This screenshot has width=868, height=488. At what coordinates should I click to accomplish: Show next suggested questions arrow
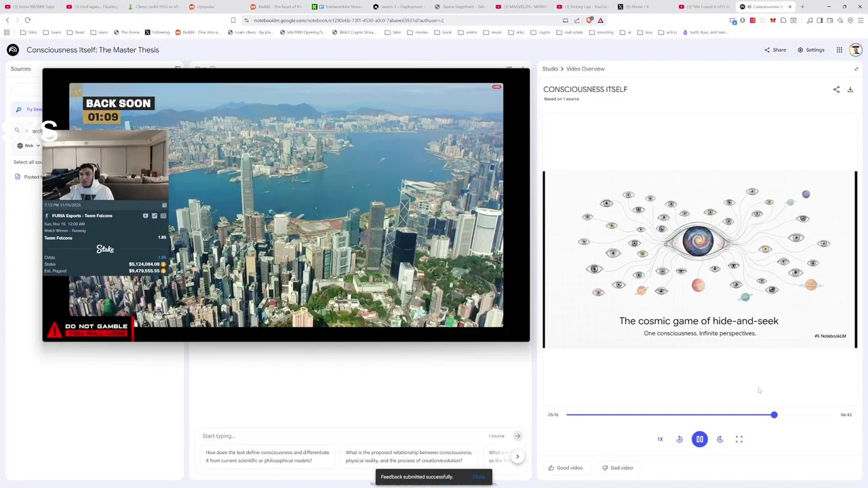pos(517,456)
